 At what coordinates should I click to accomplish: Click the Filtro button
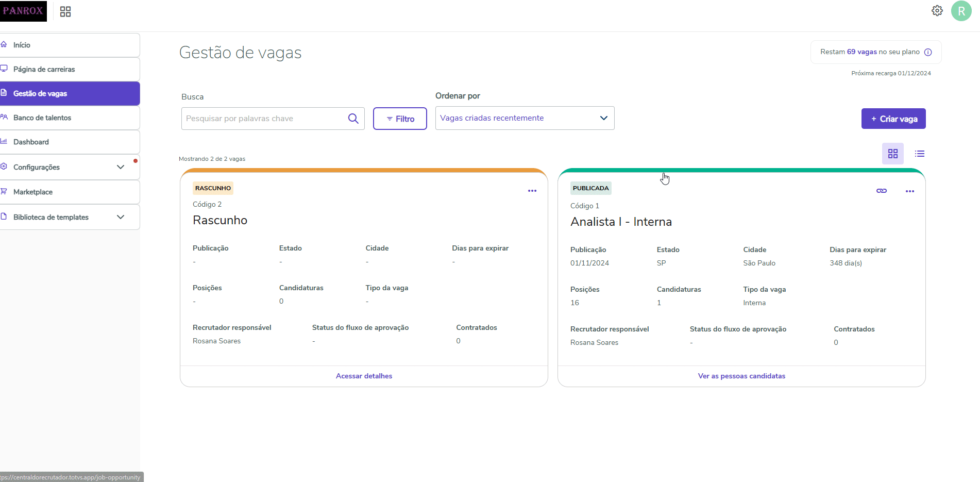[x=400, y=119]
